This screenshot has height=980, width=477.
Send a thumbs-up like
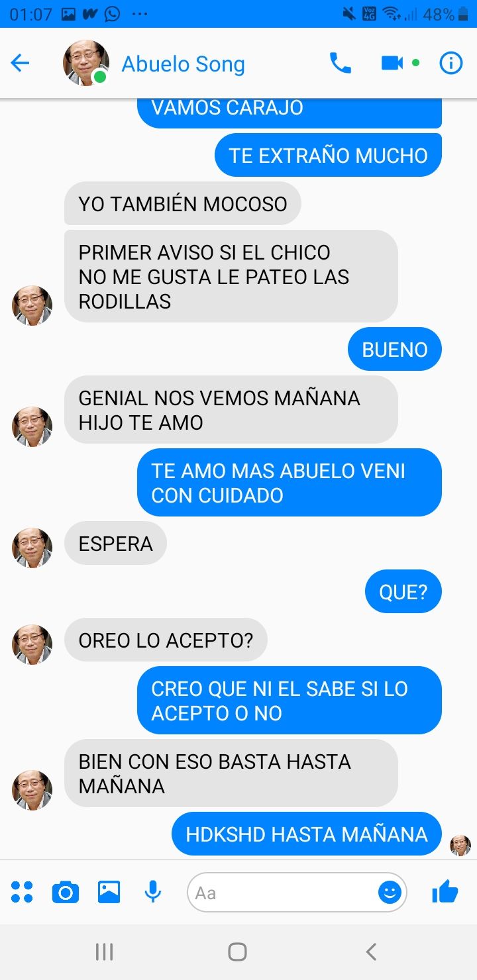click(445, 893)
